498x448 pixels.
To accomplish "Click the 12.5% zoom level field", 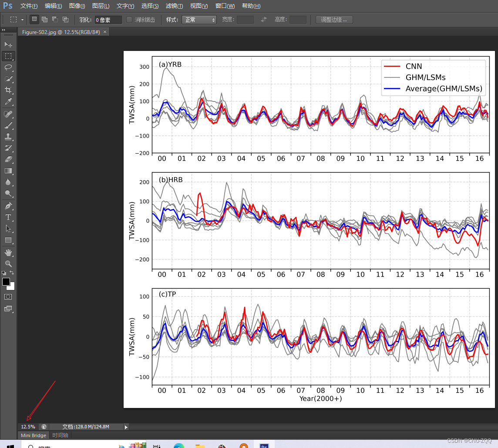I will [x=28, y=427].
